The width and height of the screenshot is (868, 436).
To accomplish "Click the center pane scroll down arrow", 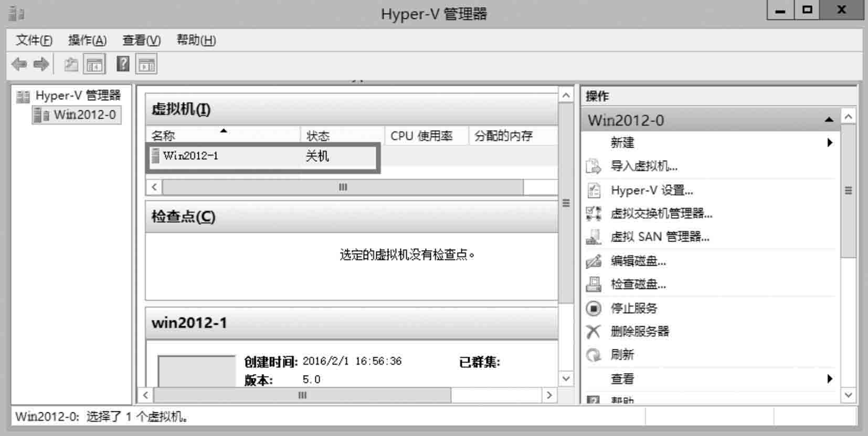I will pos(566,378).
